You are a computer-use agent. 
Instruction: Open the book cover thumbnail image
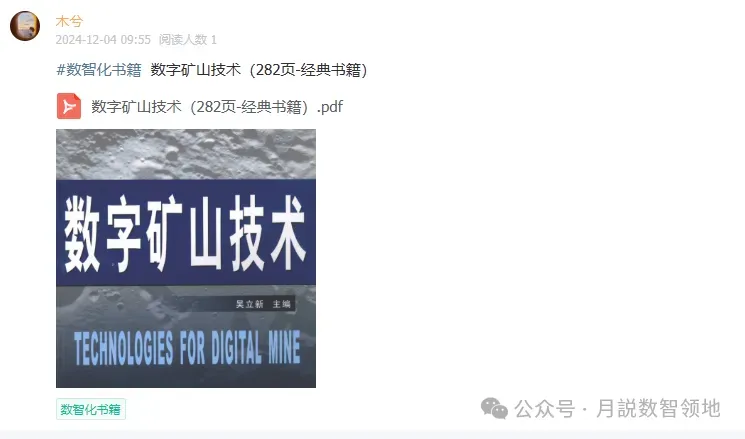(186, 258)
